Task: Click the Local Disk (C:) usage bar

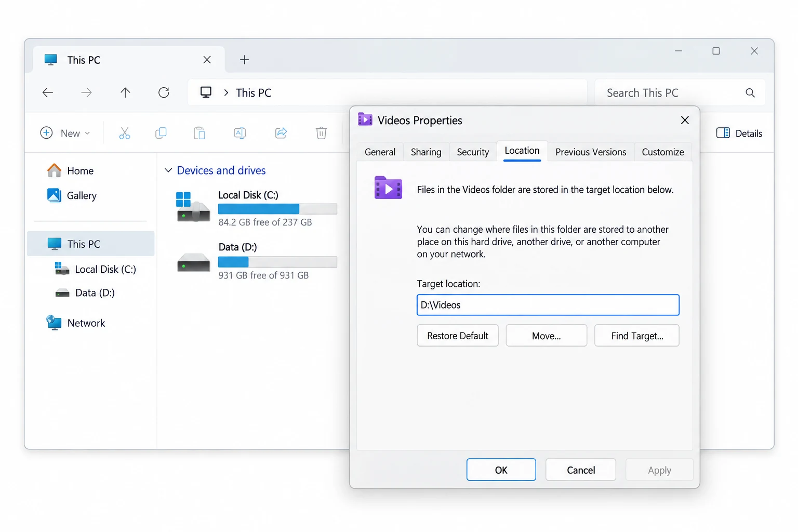Action: [277, 209]
